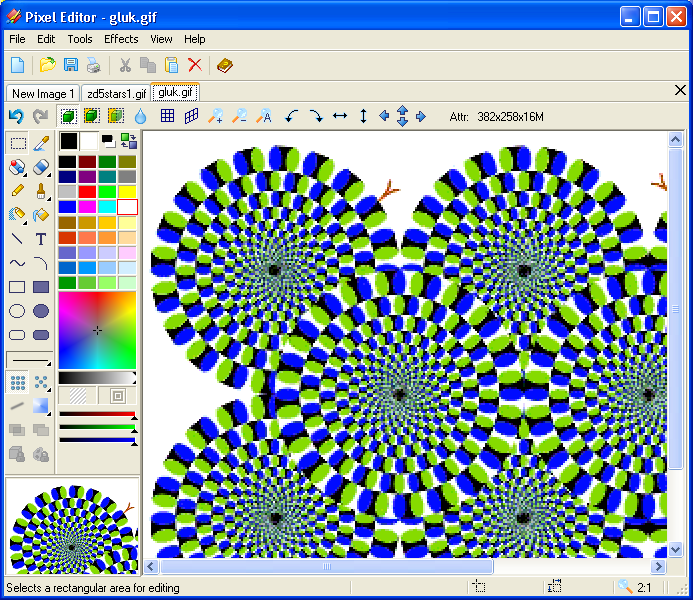Close the current document tab
Image resolution: width=693 pixels, height=600 pixels.
tap(680, 91)
